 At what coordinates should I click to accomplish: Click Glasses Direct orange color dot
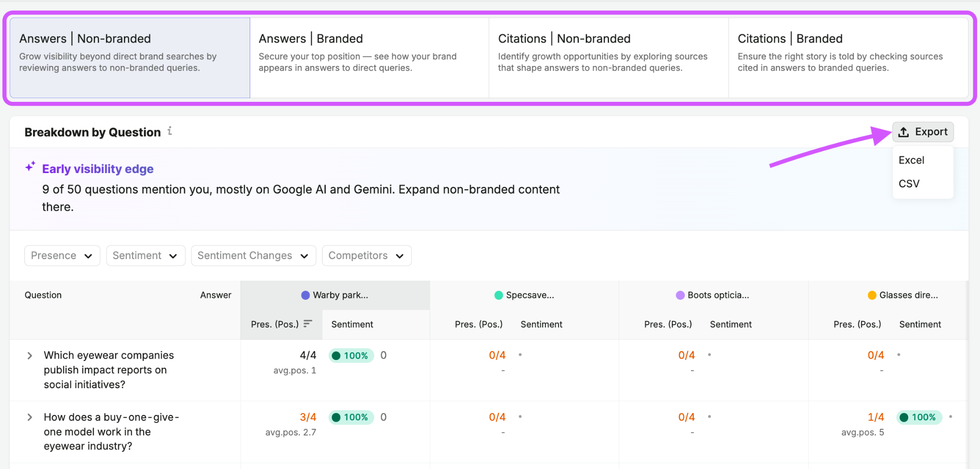[872, 295]
